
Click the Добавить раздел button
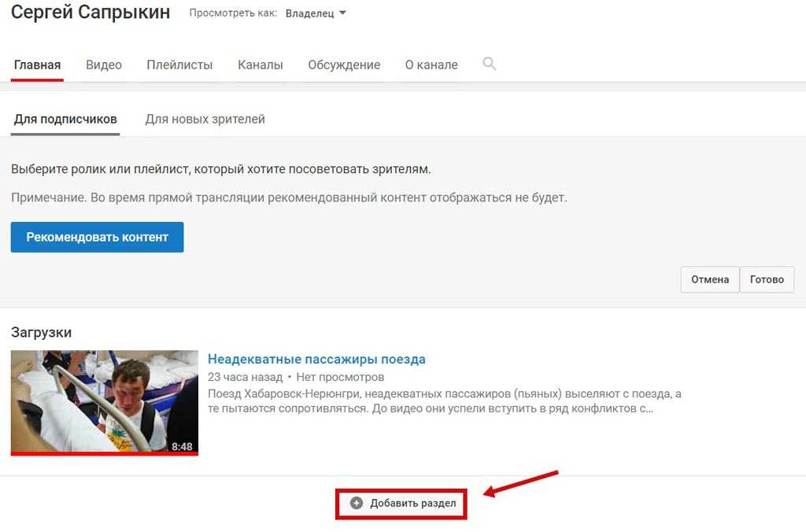click(402, 503)
